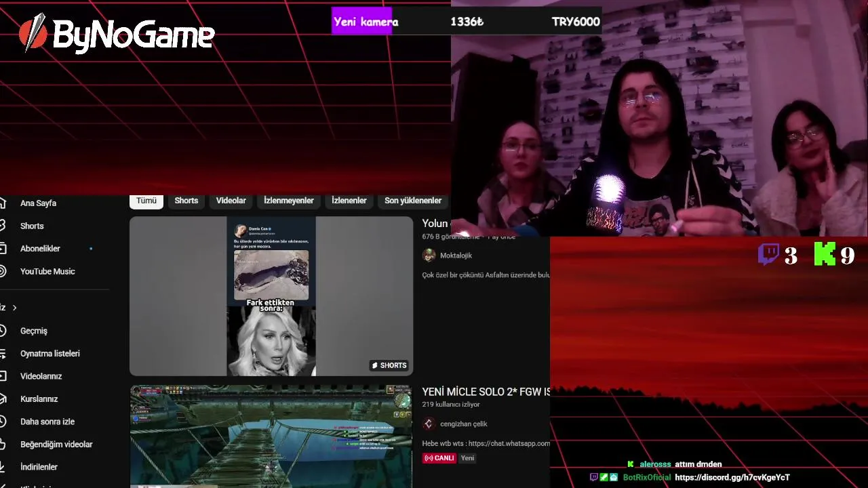The image size is (868, 488).
Task: Click the 219 kullanıcı izliyor viewer count
Action: 451,405
